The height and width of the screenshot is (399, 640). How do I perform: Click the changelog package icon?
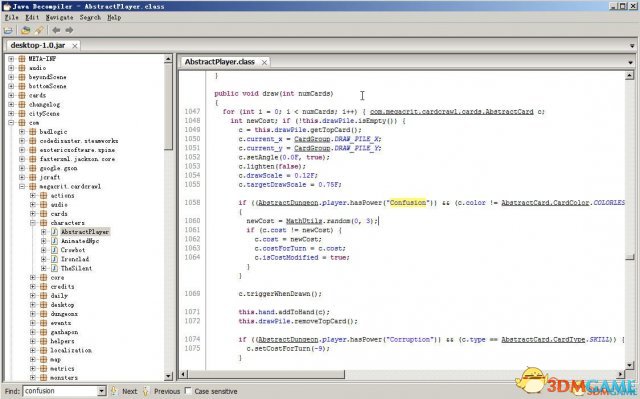pyautogui.click(x=22, y=104)
